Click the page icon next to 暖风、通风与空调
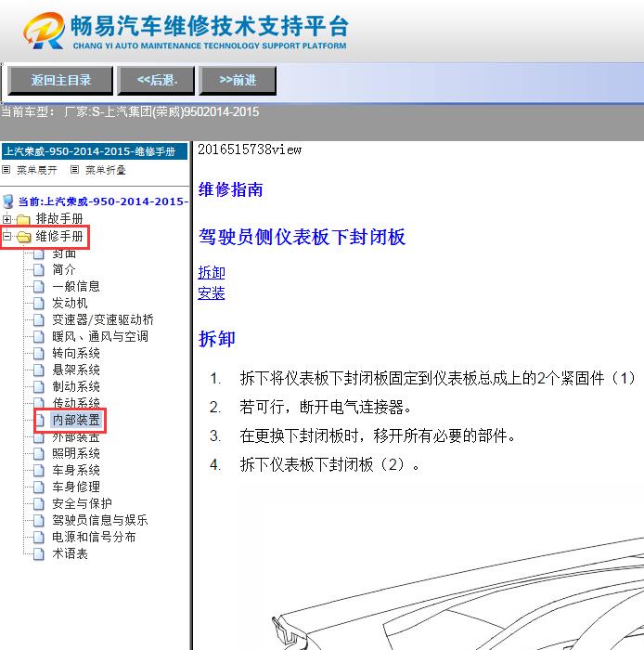This screenshot has width=644, height=650. 39,336
